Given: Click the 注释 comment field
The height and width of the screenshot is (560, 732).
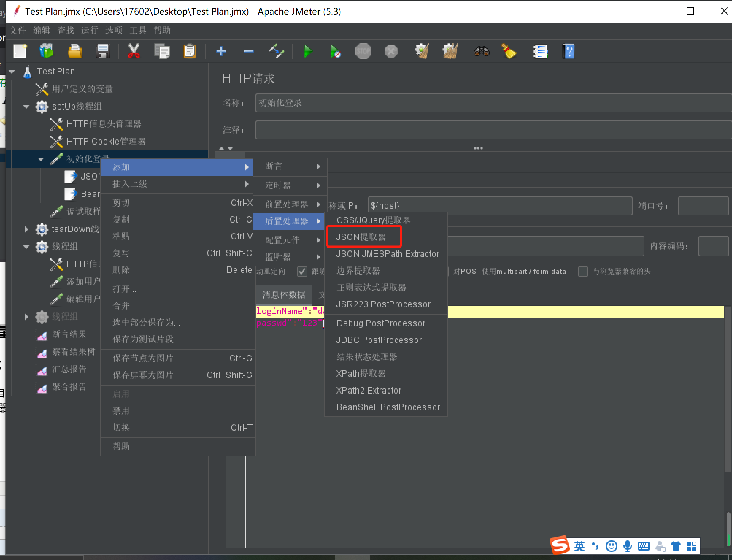Looking at the screenshot, I should 493,130.
